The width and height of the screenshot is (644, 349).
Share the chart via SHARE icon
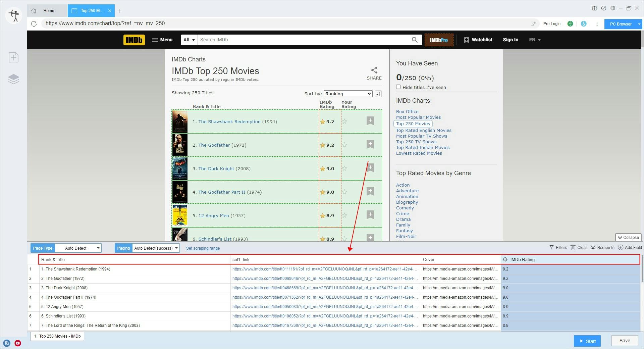374,73
